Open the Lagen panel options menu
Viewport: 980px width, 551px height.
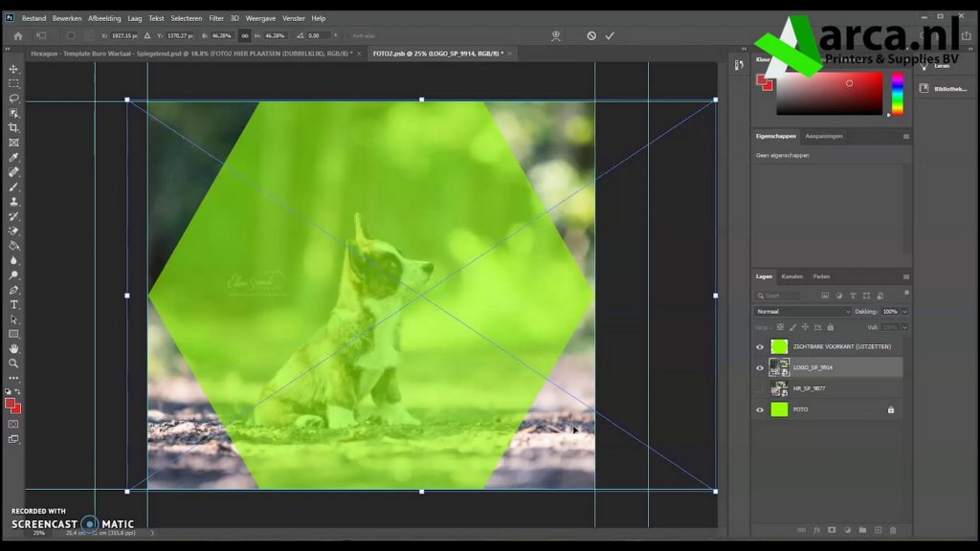[905, 276]
